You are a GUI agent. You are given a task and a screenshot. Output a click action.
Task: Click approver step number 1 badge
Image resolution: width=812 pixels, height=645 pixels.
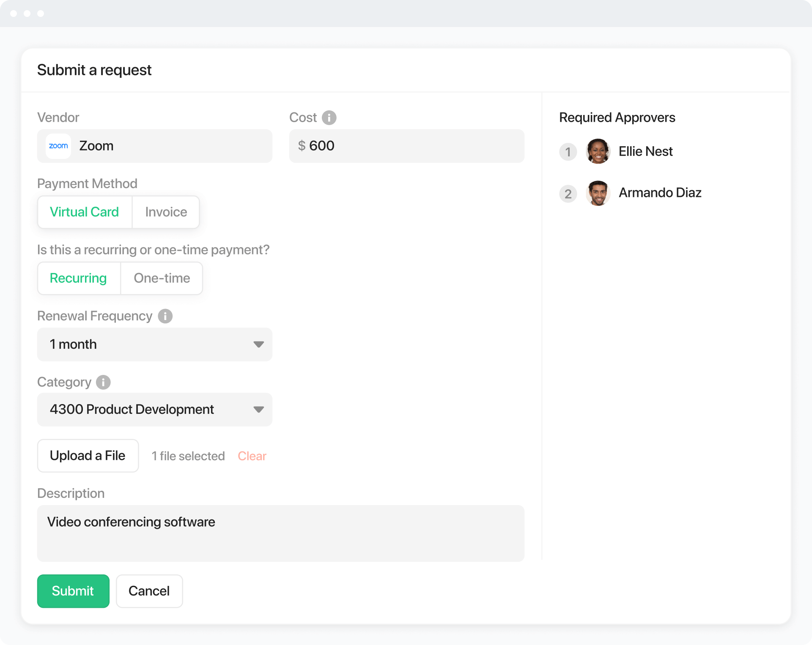(x=568, y=152)
